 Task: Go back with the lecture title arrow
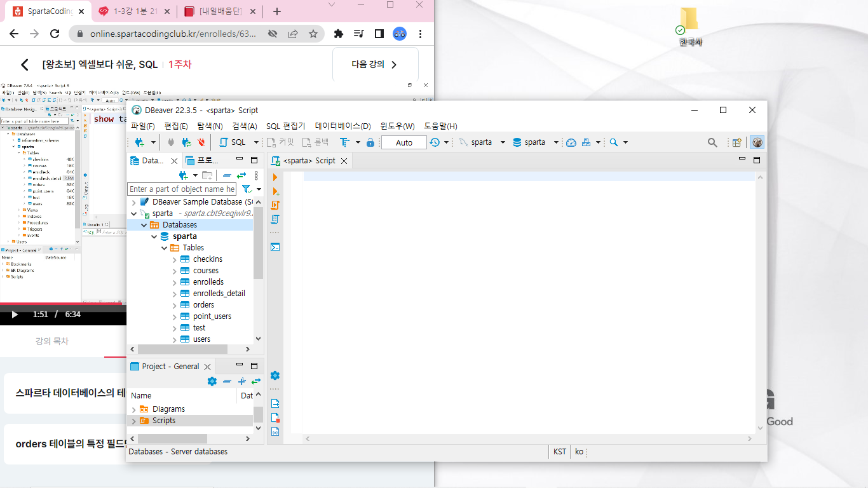[x=25, y=65]
